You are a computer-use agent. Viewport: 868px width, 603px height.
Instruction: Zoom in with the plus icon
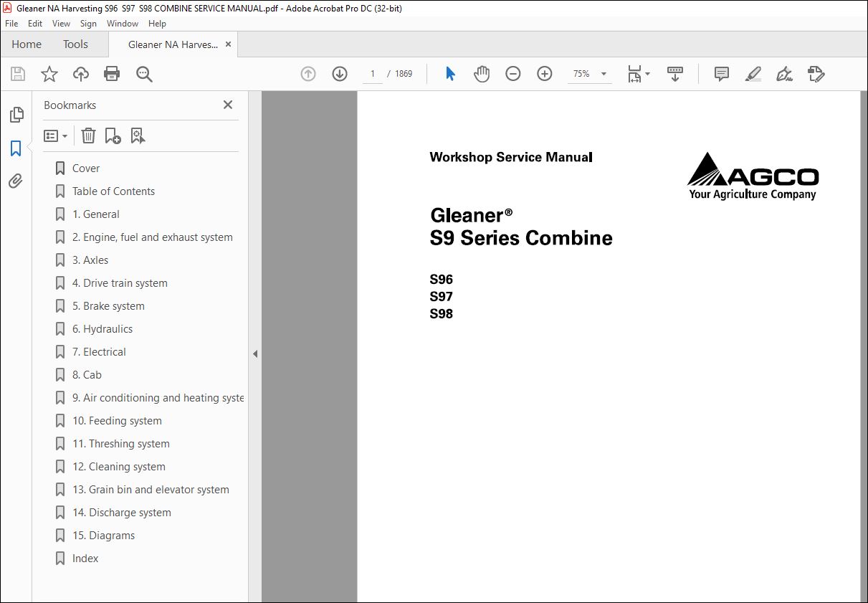click(545, 74)
